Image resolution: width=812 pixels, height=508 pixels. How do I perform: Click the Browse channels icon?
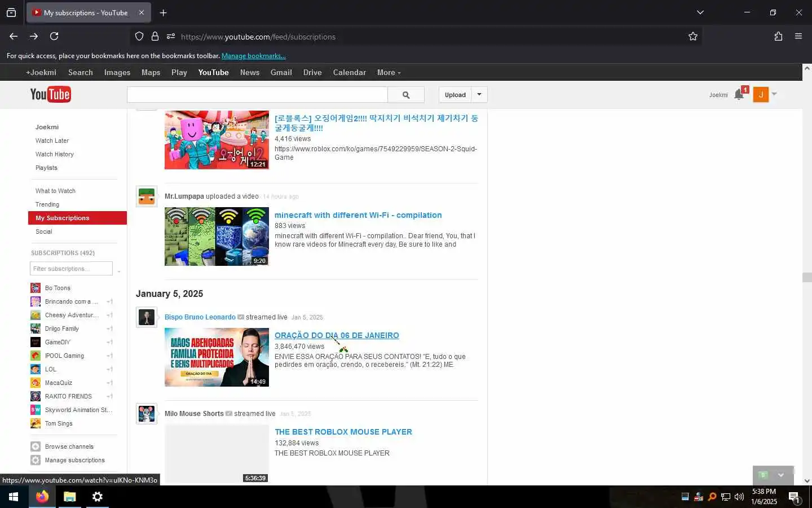click(x=36, y=446)
